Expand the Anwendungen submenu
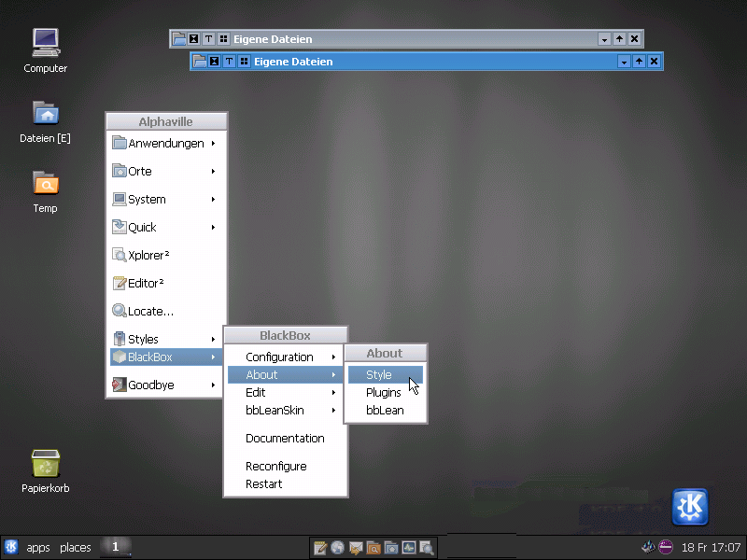Image resolution: width=747 pixels, height=560 pixels. tap(165, 144)
